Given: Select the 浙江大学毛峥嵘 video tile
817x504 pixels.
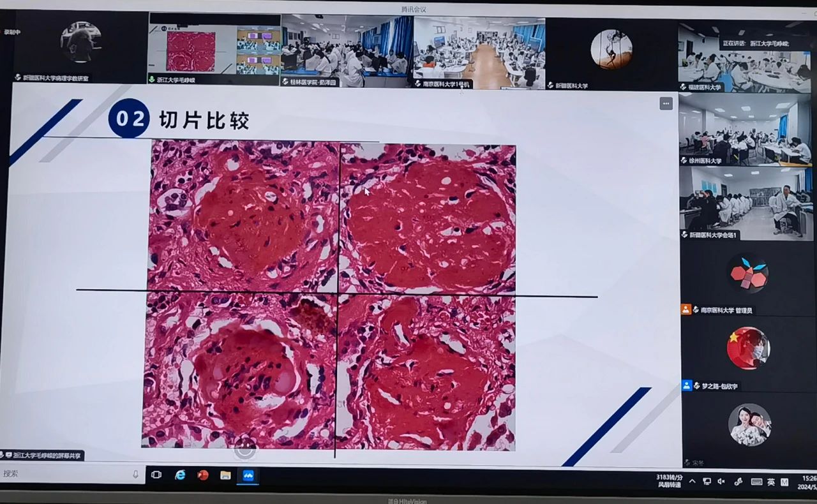Looking at the screenshot, I should (x=214, y=50).
